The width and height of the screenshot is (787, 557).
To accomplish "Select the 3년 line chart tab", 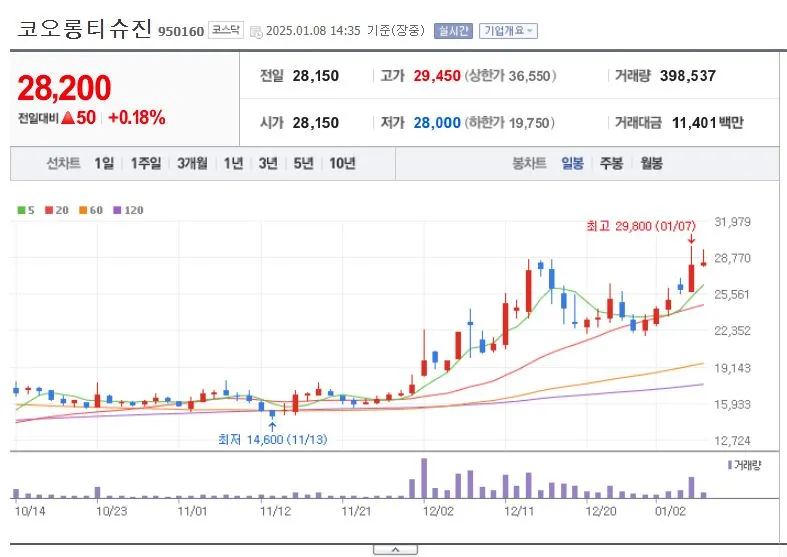I will (x=268, y=163).
